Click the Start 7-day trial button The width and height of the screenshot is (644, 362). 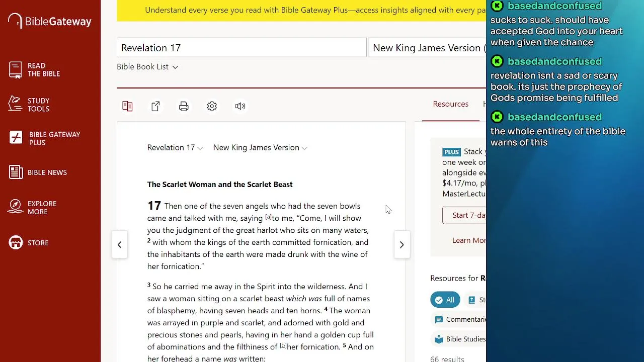tap(464, 215)
